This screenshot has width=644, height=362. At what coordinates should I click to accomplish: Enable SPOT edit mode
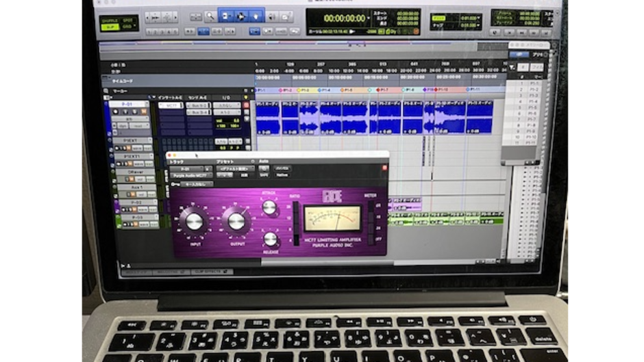127,20
